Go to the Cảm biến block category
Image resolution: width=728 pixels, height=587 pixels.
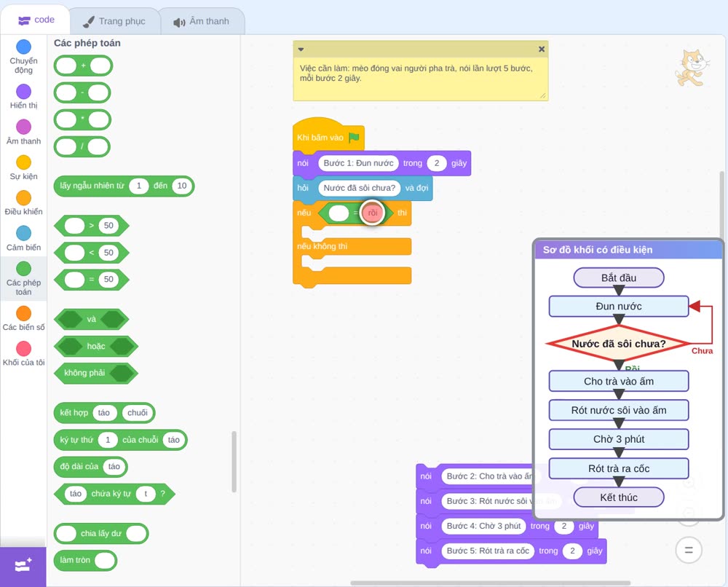(23, 239)
